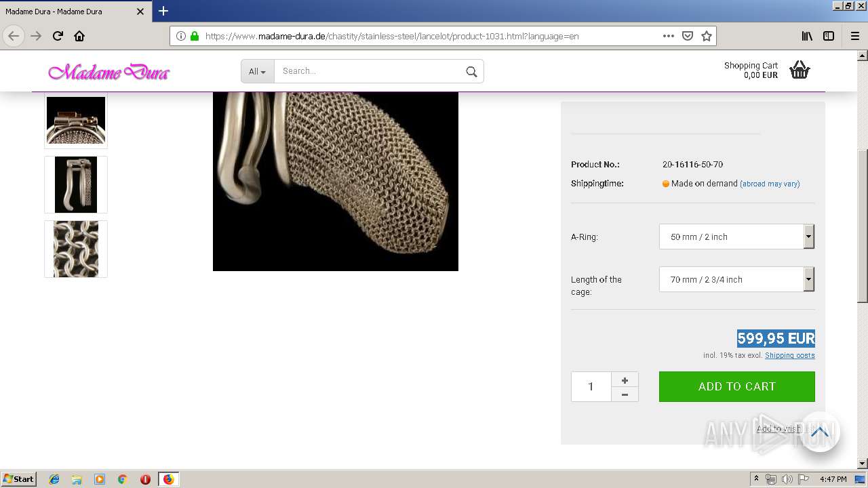Open Shopping Cart 0,00 EUR text
Image resolution: width=868 pixels, height=488 pixels.
coord(751,70)
